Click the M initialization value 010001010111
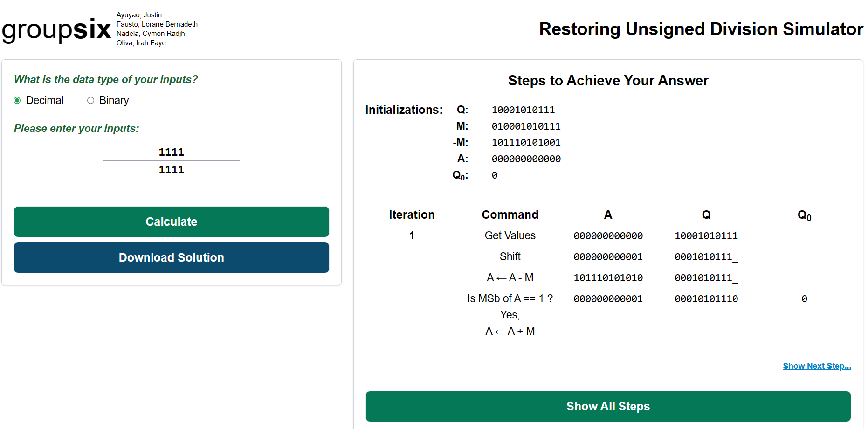868x429 pixels. pos(526,126)
